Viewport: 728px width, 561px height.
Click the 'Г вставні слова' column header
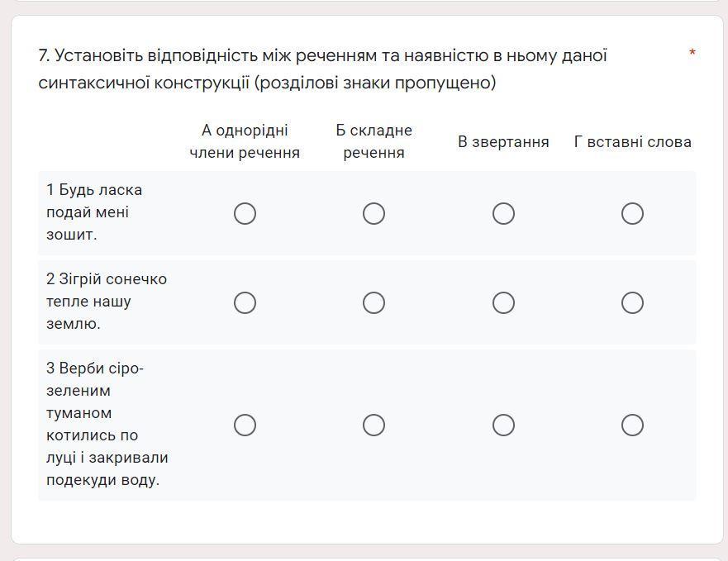point(632,141)
